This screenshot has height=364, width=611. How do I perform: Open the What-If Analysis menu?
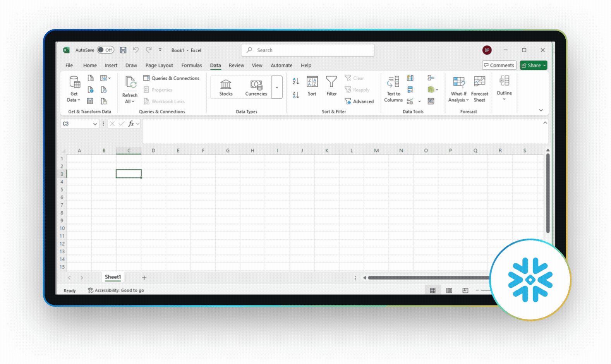click(x=458, y=89)
